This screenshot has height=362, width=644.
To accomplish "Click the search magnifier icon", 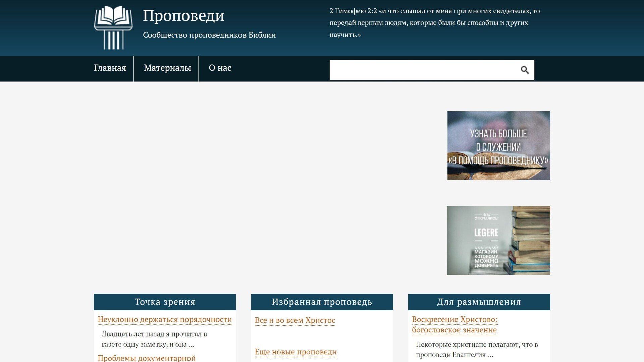I will click(525, 70).
